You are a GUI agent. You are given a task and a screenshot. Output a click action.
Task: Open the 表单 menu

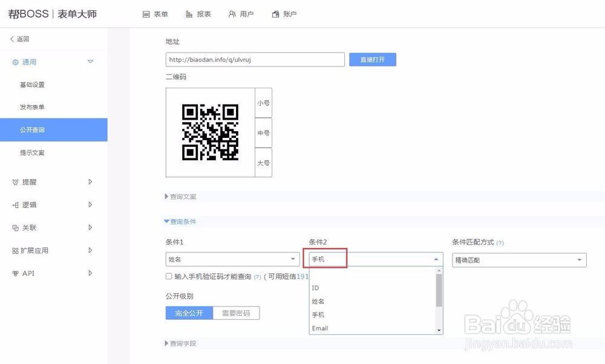pyautogui.click(x=155, y=15)
